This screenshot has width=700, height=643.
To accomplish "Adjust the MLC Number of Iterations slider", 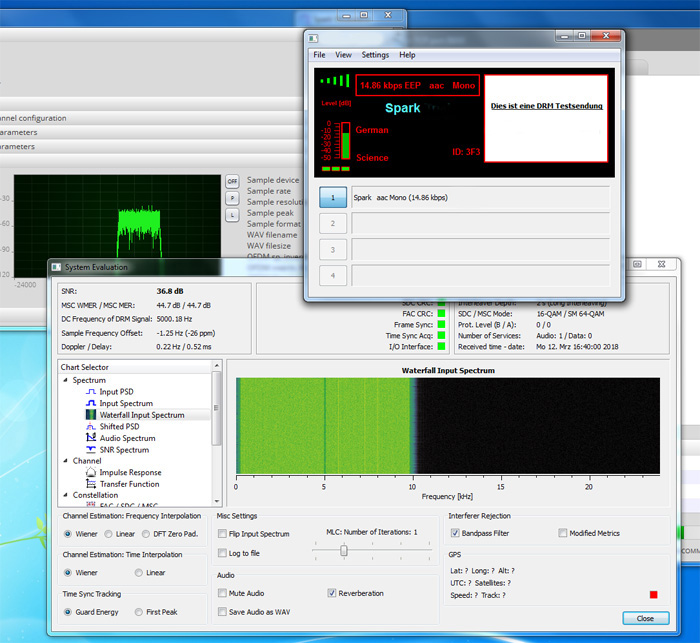I will (x=344, y=550).
